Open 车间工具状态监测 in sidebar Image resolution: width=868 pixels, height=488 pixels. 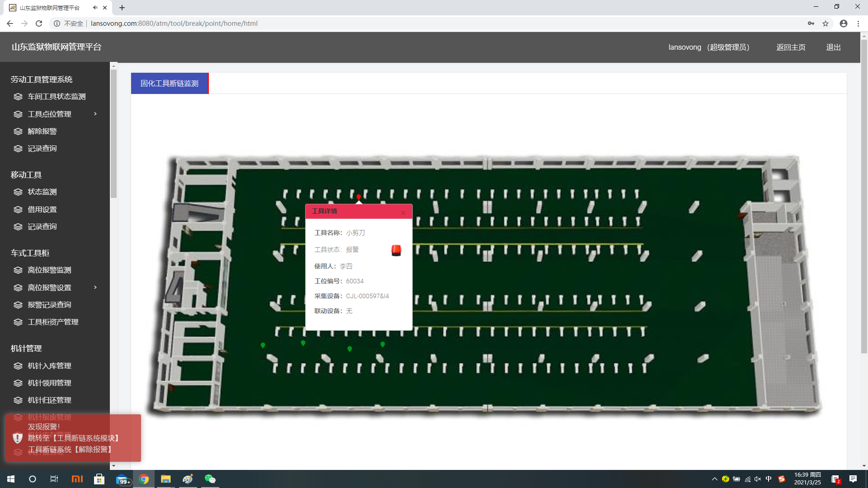[x=57, y=97]
